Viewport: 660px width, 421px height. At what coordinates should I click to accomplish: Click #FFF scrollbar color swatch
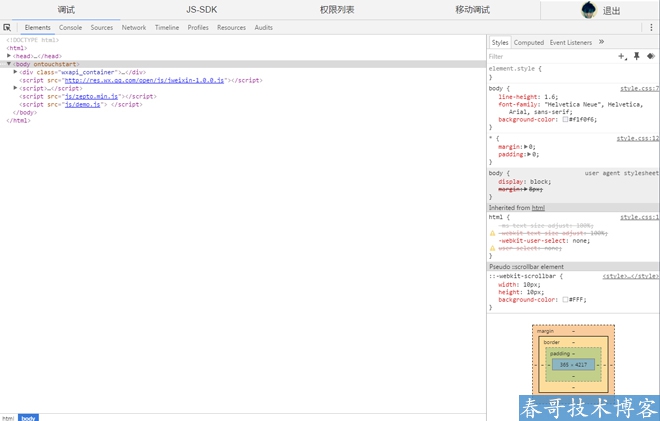click(x=565, y=300)
